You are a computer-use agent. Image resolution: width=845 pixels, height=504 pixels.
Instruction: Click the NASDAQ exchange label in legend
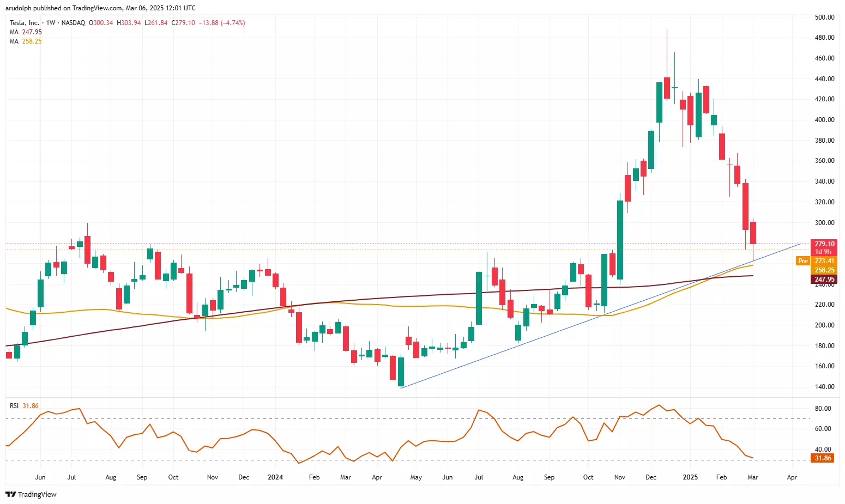pyautogui.click(x=73, y=23)
